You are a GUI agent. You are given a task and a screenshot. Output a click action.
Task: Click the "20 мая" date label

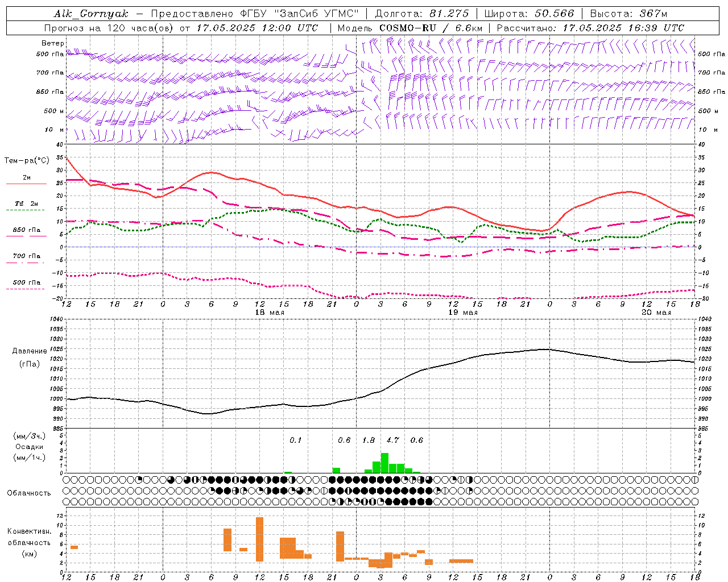click(656, 313)
